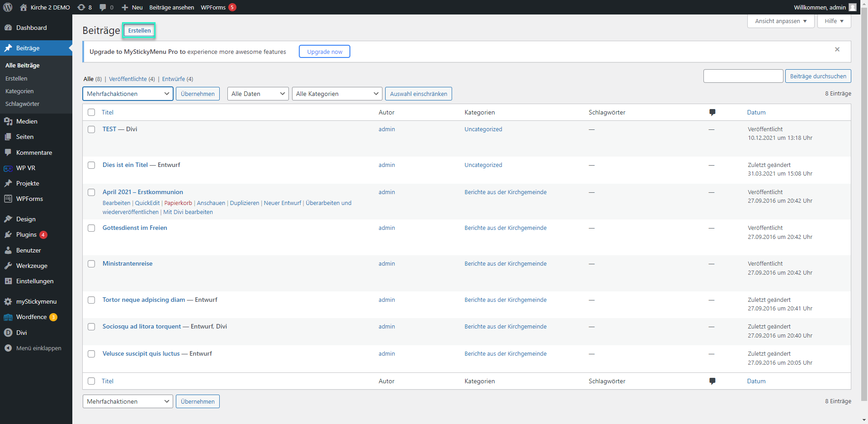Click the post search input field
Viewport: 868px width, 424px height.
pos(743,76)
